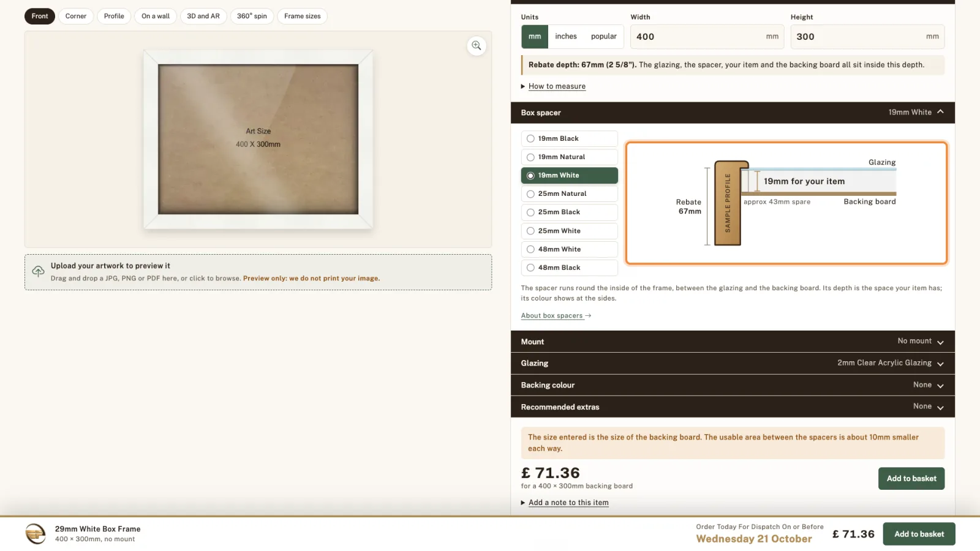980x551 pixels.
Task: Expand the Backing colour section
Action: pos(733,385)
